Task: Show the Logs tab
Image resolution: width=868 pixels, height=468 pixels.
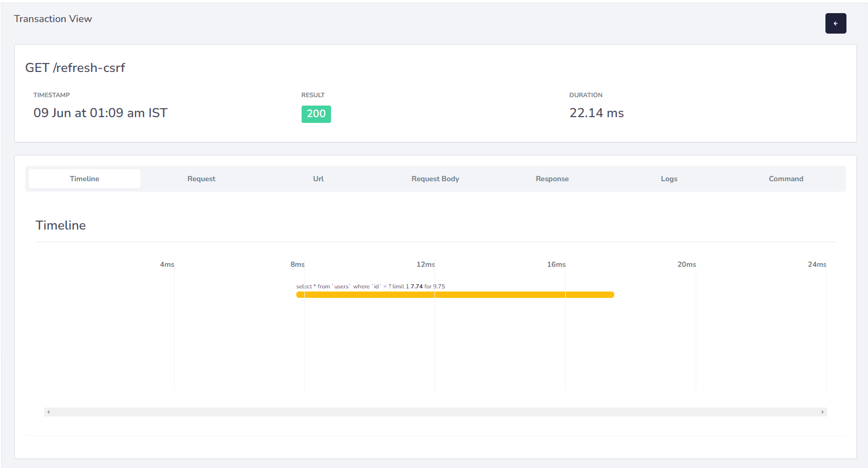Action: click(669, 179)
